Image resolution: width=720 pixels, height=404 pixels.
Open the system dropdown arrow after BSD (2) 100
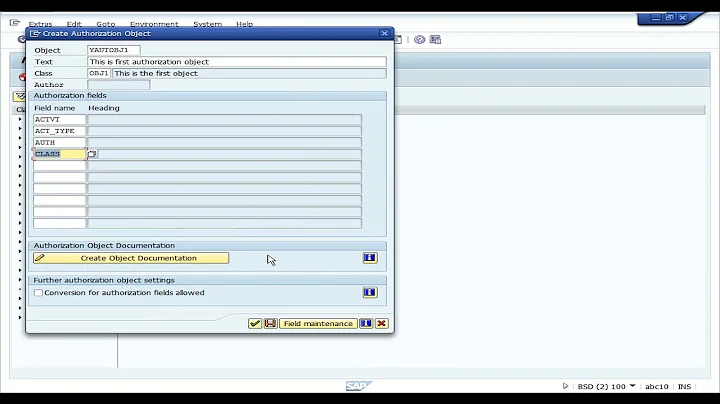point(632,386)
